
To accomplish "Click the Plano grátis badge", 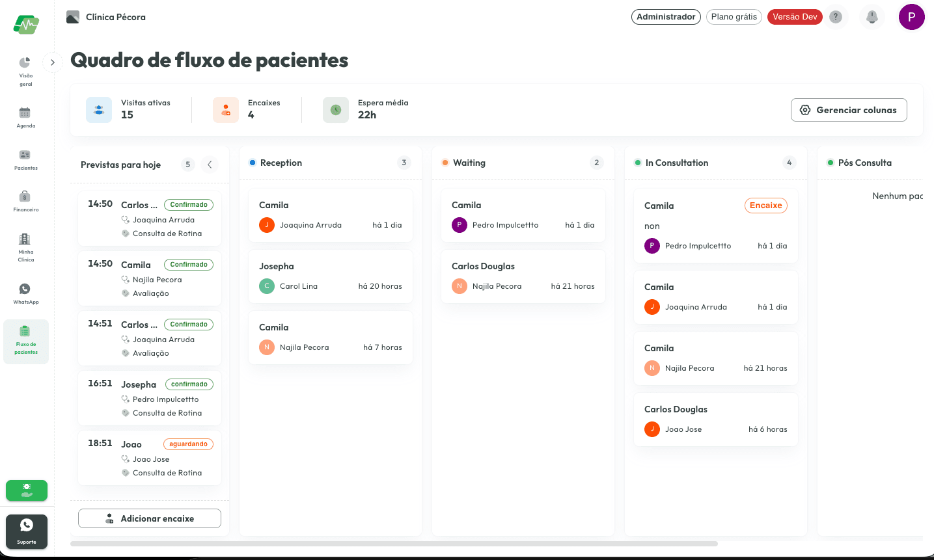I will click(x=734, y=17).
